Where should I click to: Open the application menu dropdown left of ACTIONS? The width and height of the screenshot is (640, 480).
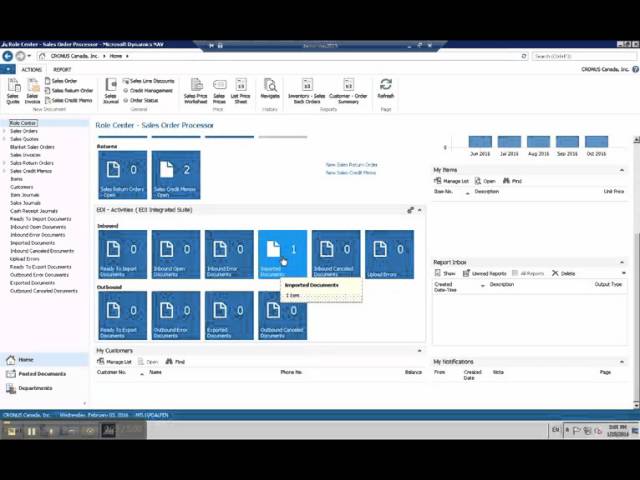click(x=8, y=69)
